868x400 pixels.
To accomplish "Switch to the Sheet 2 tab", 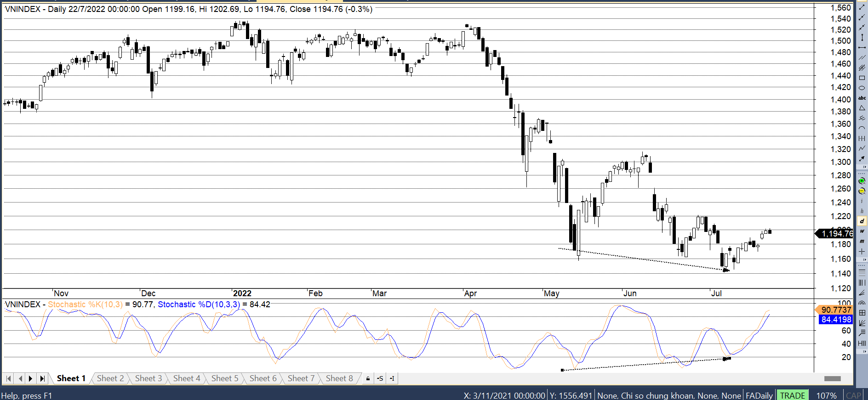I will coord(110,378).
